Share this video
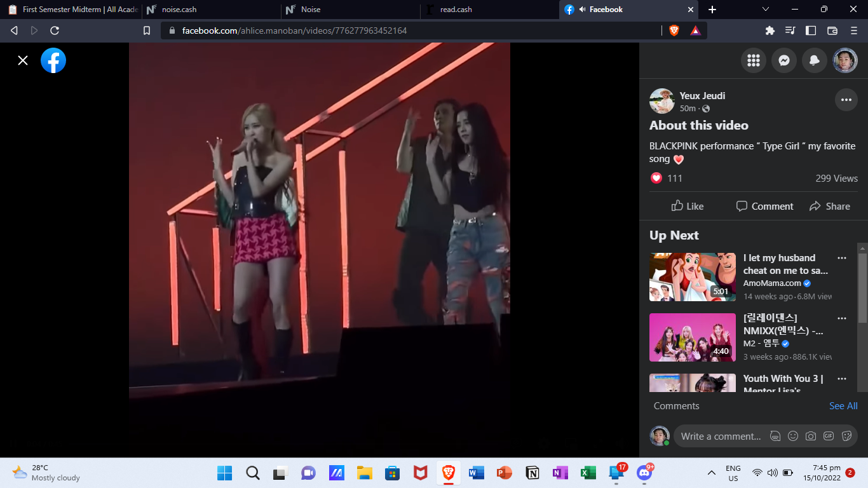Viewport: 868px width, 488px height. tap(830, 207)
